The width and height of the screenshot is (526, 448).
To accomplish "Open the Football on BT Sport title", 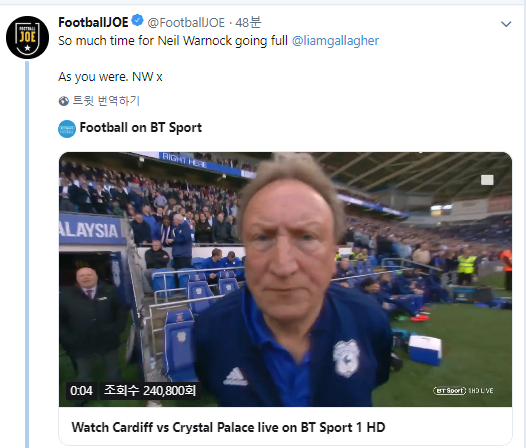I will [141, 128].
